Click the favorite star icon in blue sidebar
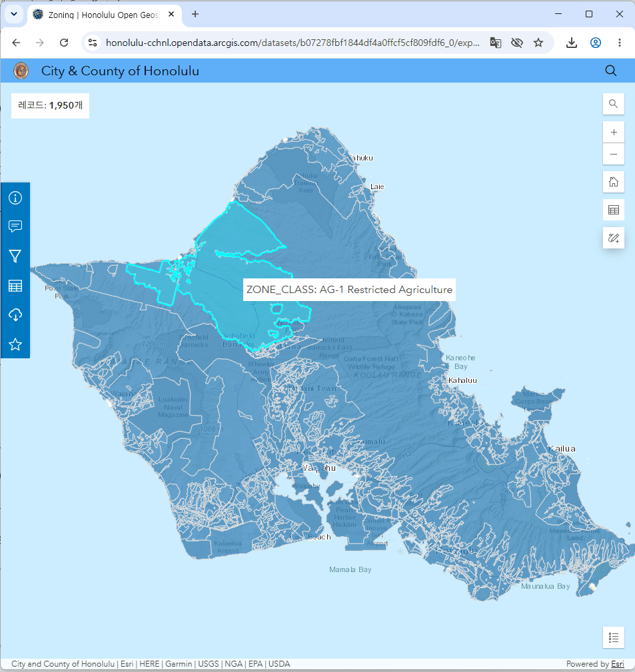This screenshot has width=635, height=672. point(15,344)
